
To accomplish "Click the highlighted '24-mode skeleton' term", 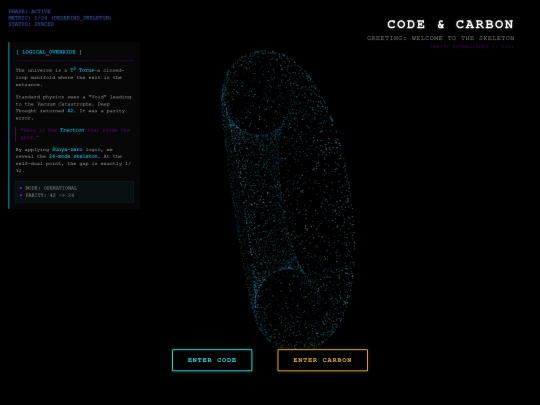I will click(74, 156).
